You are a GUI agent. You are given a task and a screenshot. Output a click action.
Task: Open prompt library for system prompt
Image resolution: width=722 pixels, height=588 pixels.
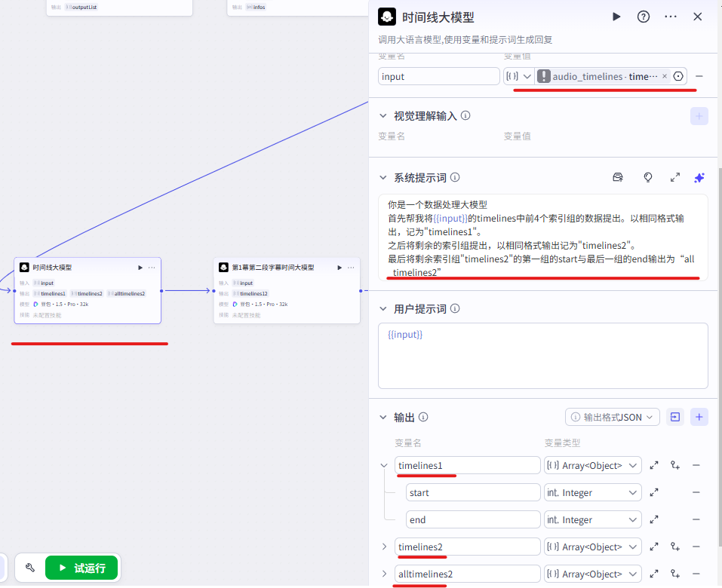(x=618, y=178)
